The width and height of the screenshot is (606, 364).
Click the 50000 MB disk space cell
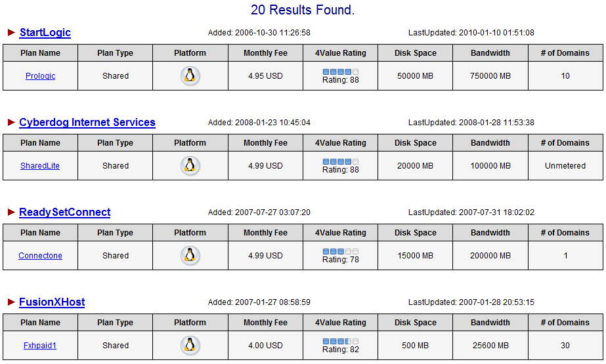415,76
